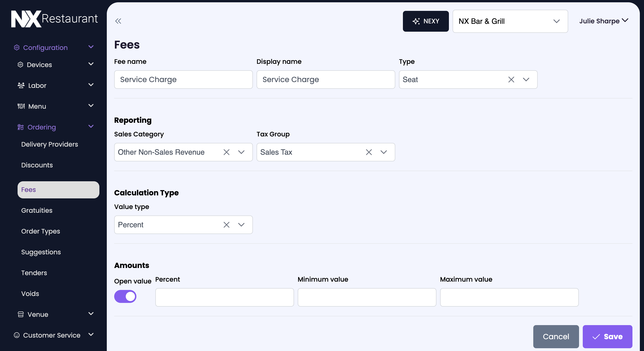Click the Save button
644x351 pixels.
click(x=607, y=336)
